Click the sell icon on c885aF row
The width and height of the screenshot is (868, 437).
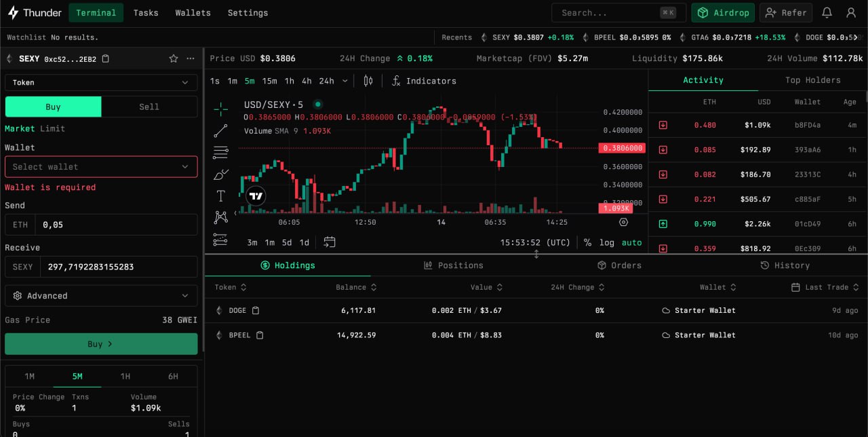(663, 199)
